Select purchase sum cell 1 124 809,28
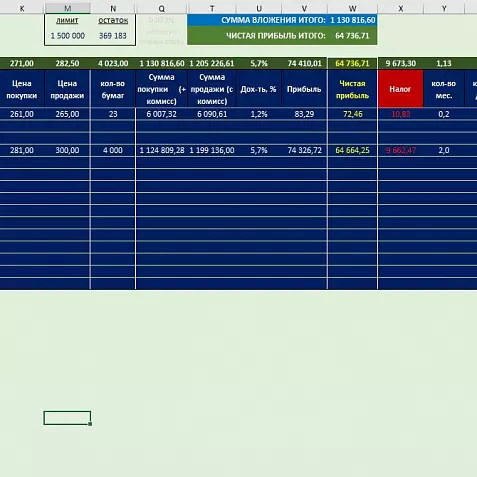477x477 pixels. 162,150
